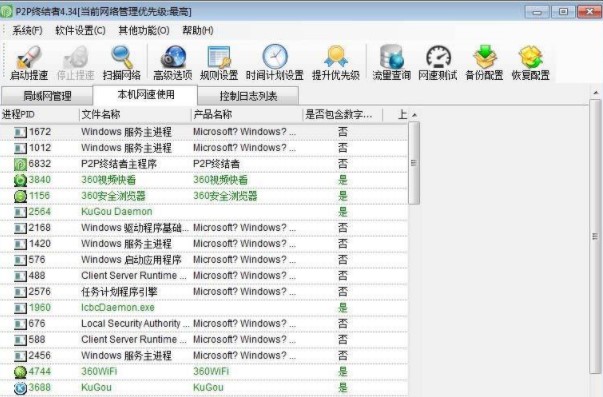This screenshot has width=603, height=397.
Task: Click outer window vertical scrollbar thumb
Action: pyautogui.click(x=595, y=236)
